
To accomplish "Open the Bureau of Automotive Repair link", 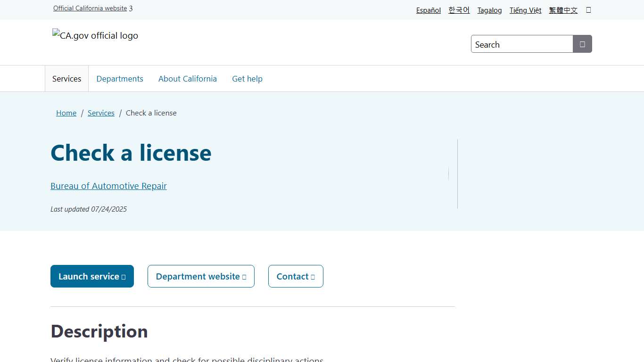I will point(108,186).
